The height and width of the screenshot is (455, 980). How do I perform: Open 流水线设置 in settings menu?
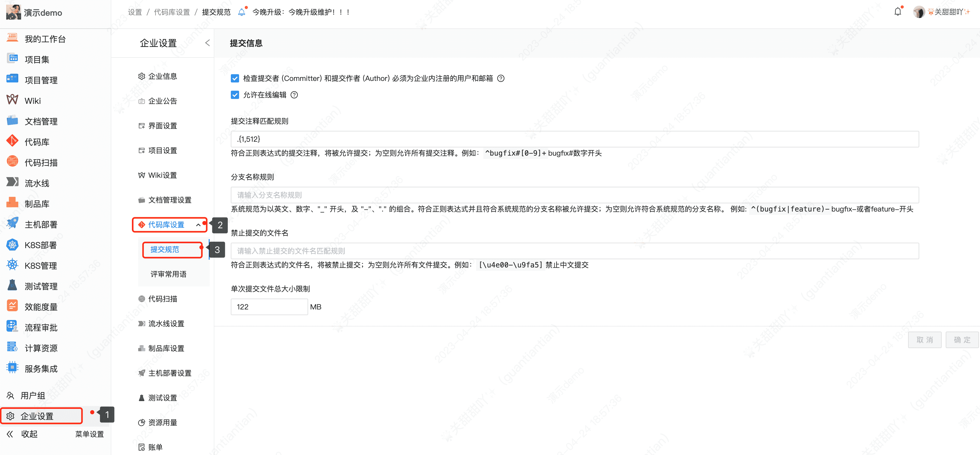click(x=166, y=323)
